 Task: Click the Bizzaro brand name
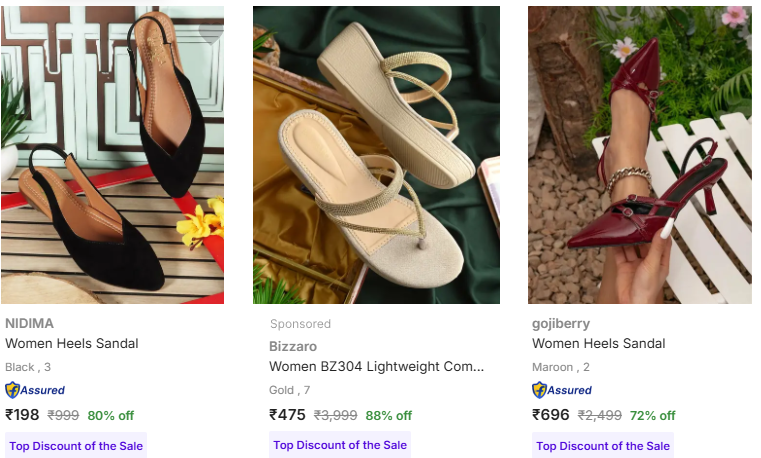(x=293, y=346)
